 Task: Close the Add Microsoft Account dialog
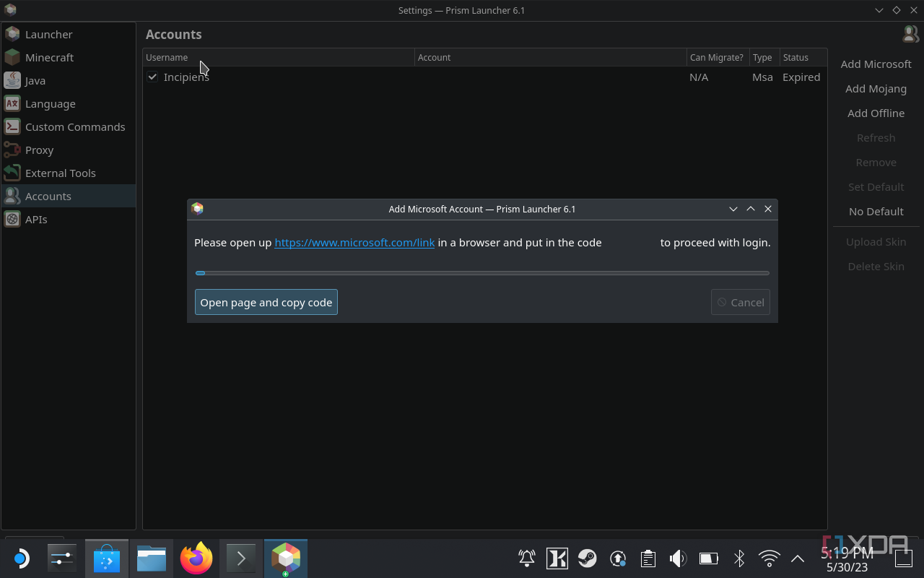[768, 209]
